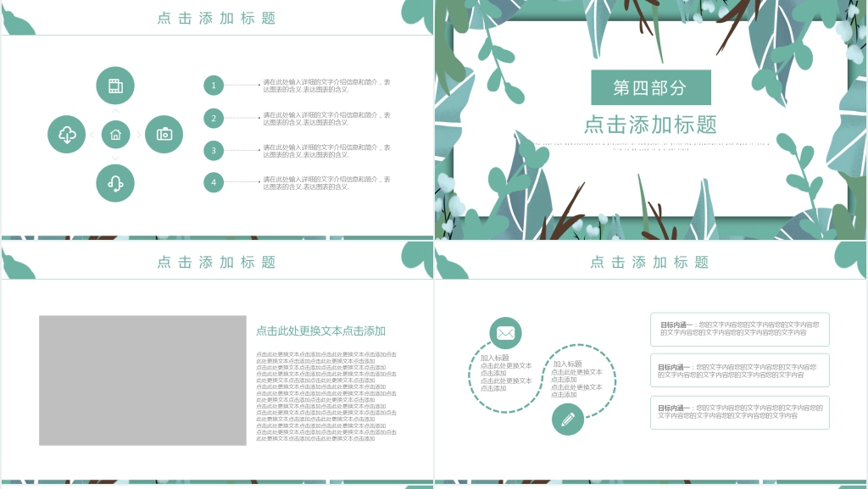This screenshot has height=489, width=868.
Task: Click the 加入标题 text in left dashed circle
Action: tap(495, 358)
